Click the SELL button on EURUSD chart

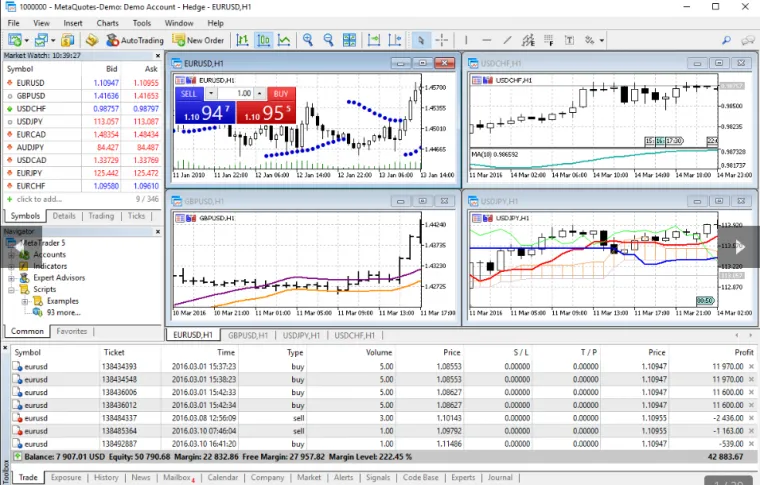click(189, 94)
